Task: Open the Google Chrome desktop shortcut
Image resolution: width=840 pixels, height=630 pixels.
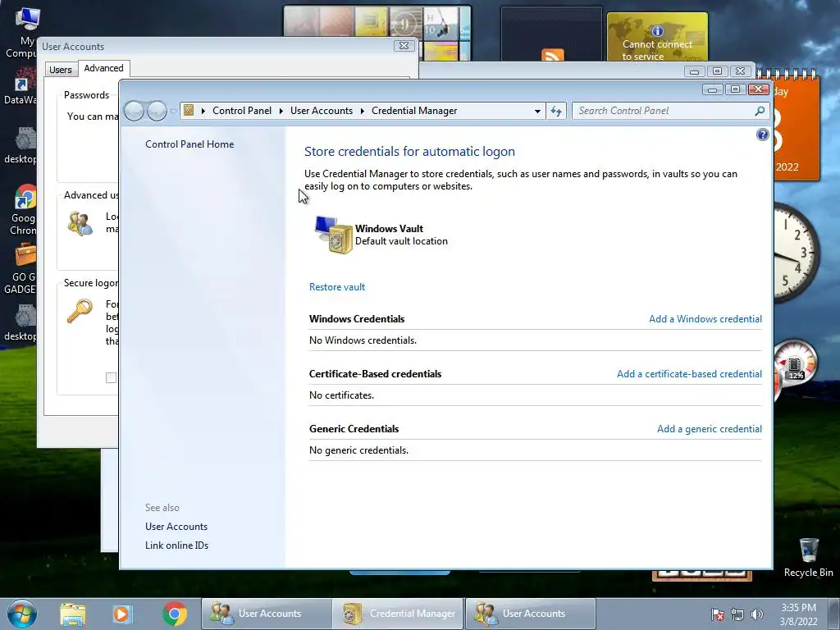Action: click(22, 210)
